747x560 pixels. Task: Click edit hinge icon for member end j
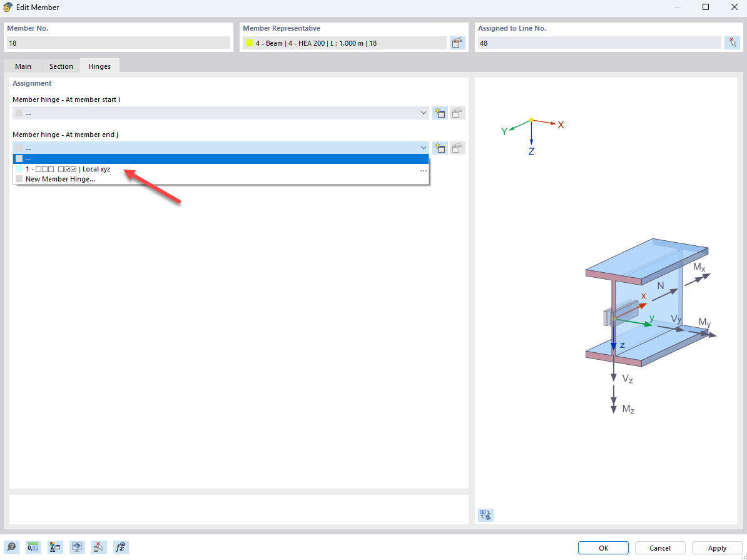point(457,148)
